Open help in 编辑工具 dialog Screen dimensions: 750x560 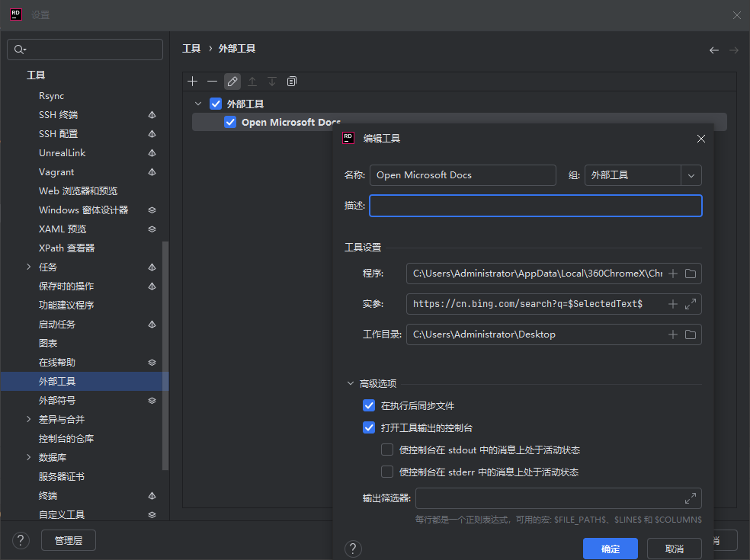click(353, 549)
